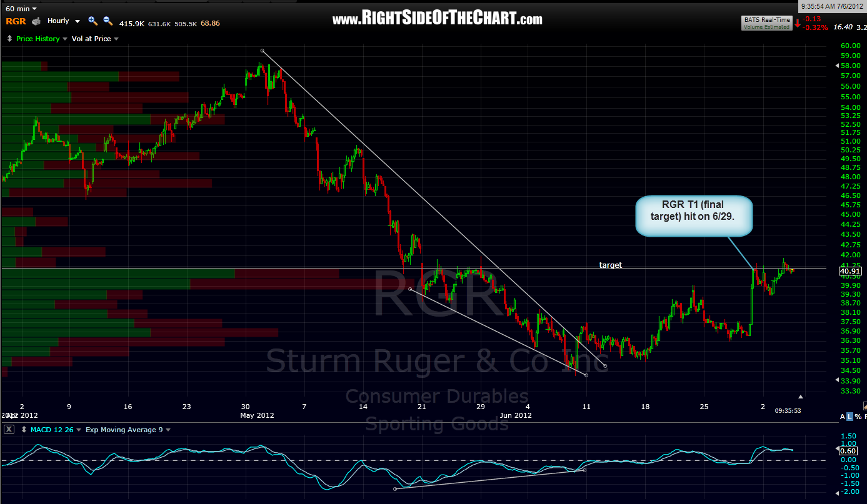Screen dimensions: 867x504
Task: Click the reorder arrows beside Price History
Action: (x=9, y=39)
